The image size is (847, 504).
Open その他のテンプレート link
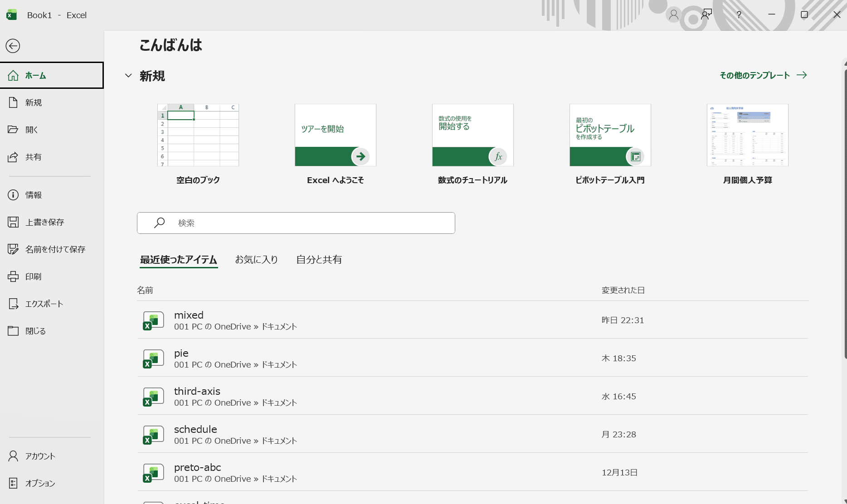click(763, 75)
